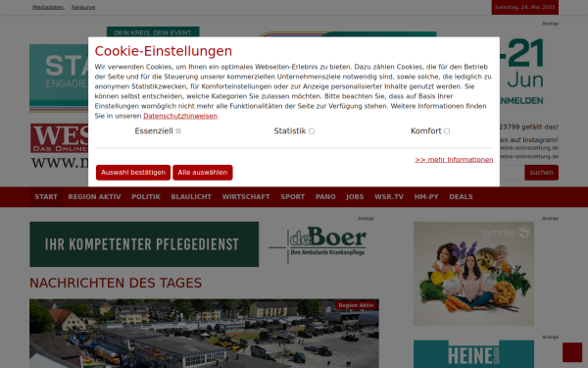Open the Datenschutzhinweisen link
Image resolution: width=588 pixels, height=368 pixels.
click(180, 116)
